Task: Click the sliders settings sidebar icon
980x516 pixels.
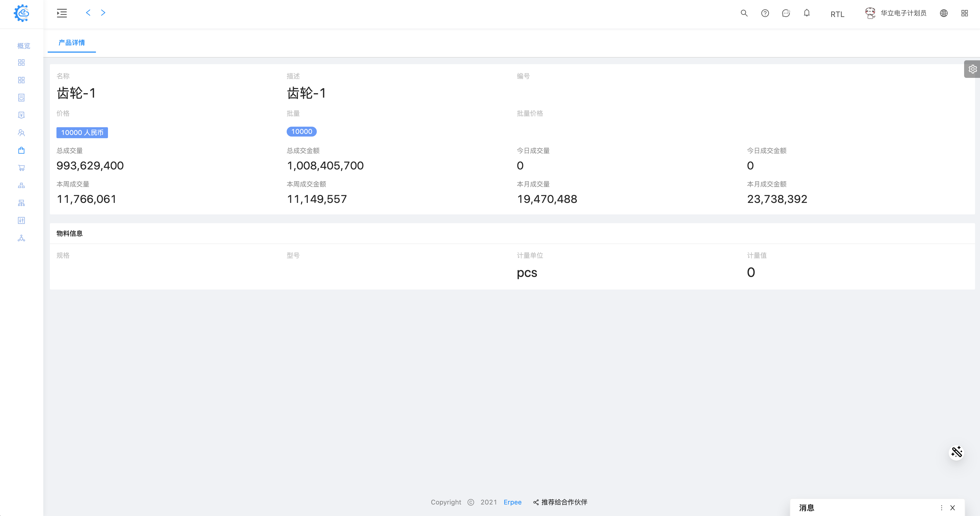Action: pos(21,220)
